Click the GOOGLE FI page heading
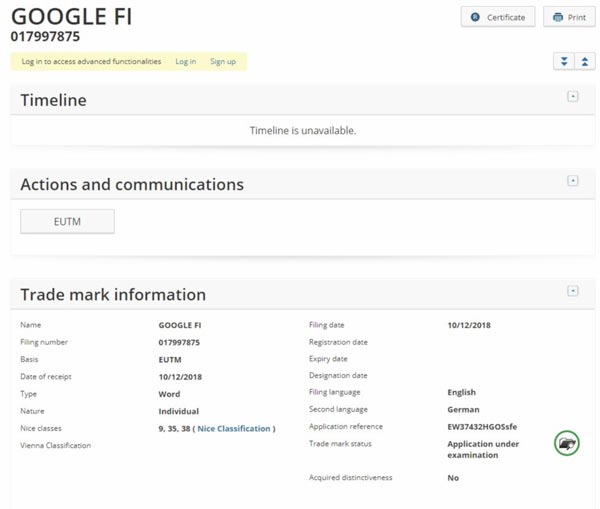The width and height of the screenshot is (600, 509). pos(72,17)
